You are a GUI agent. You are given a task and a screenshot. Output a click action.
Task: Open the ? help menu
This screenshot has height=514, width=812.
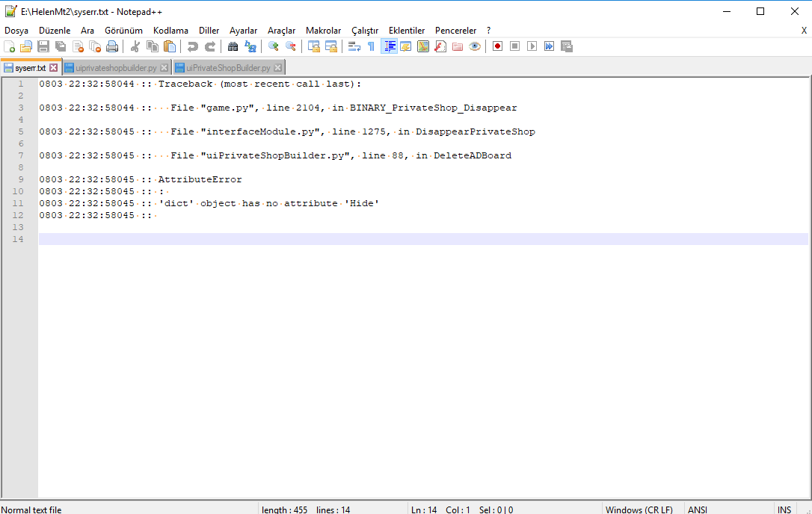pos(488,31)
